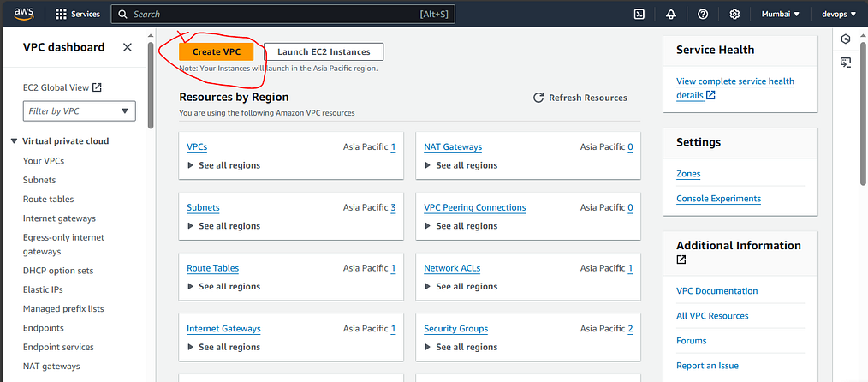Open the Report an Issue link
This screenshot has width=868, height=382.
tap(707, 366)
